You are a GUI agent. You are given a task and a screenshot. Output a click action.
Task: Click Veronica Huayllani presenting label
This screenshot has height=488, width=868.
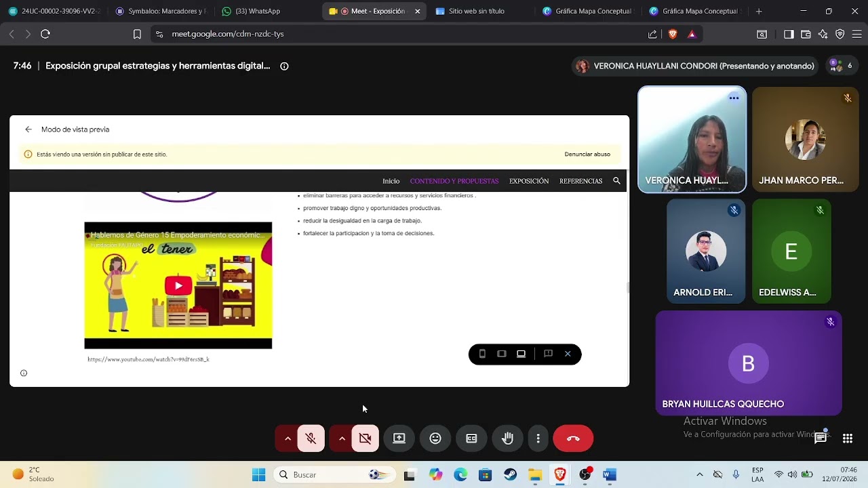[696, 66]
